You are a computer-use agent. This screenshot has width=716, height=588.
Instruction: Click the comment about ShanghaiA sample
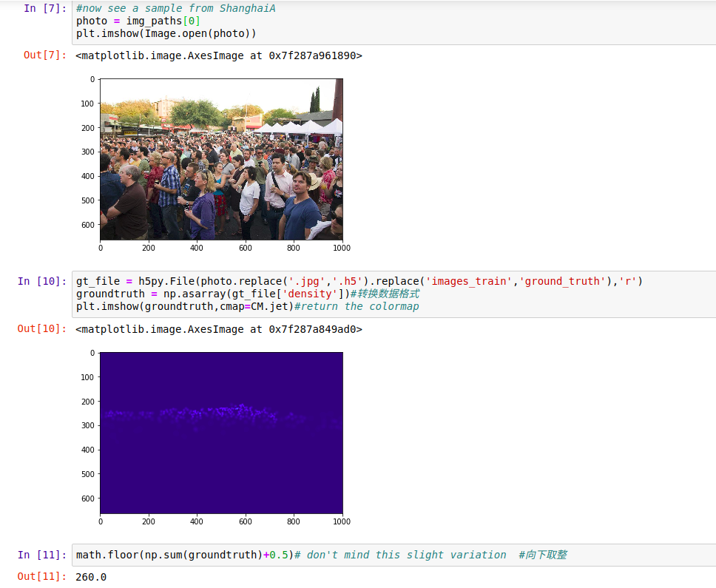point(178,9)
